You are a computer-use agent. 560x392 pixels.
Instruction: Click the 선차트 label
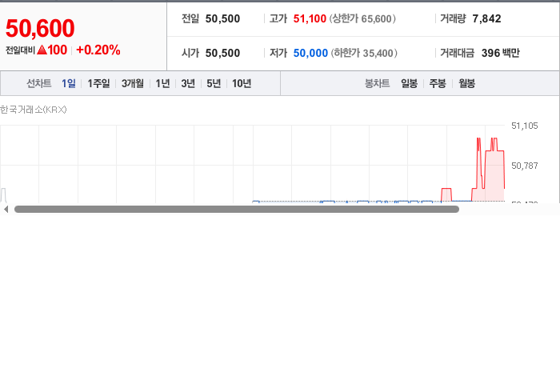click(x=39, y=83)
